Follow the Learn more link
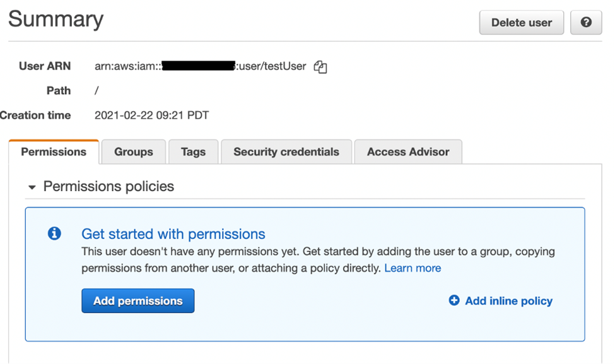Image resolution: width=615 pixels, height=364 pixels. click(413, 268)
